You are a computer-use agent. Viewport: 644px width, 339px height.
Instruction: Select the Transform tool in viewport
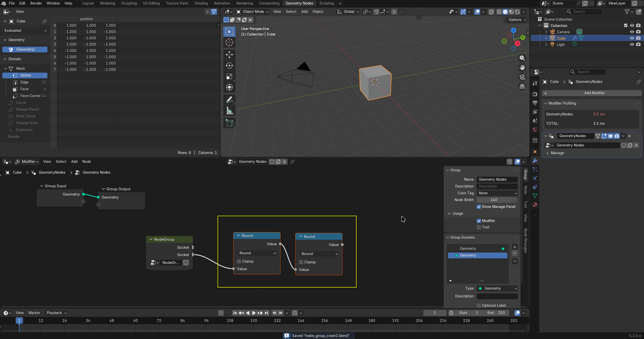(229, 87)
